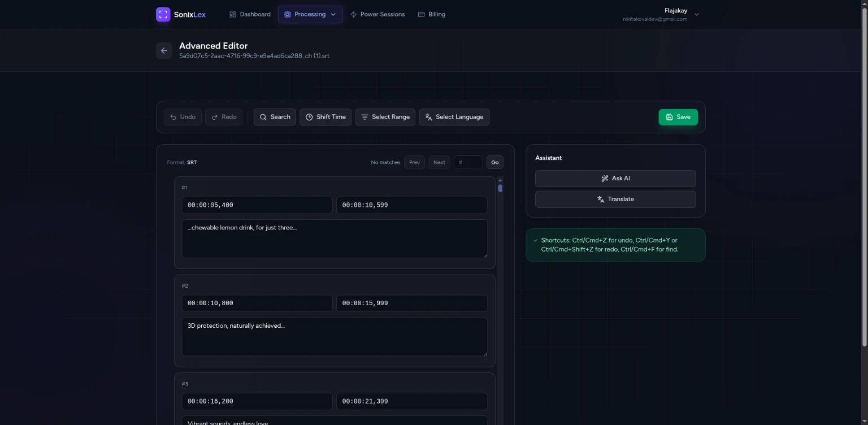Click the "Advanced Editor" heading

(214, 46)
